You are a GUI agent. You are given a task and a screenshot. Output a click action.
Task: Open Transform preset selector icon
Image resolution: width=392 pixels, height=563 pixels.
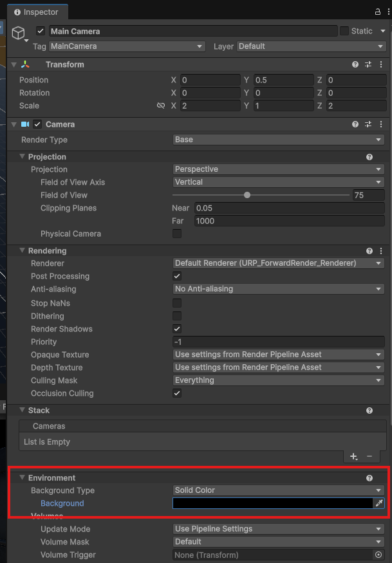(369, 64)
